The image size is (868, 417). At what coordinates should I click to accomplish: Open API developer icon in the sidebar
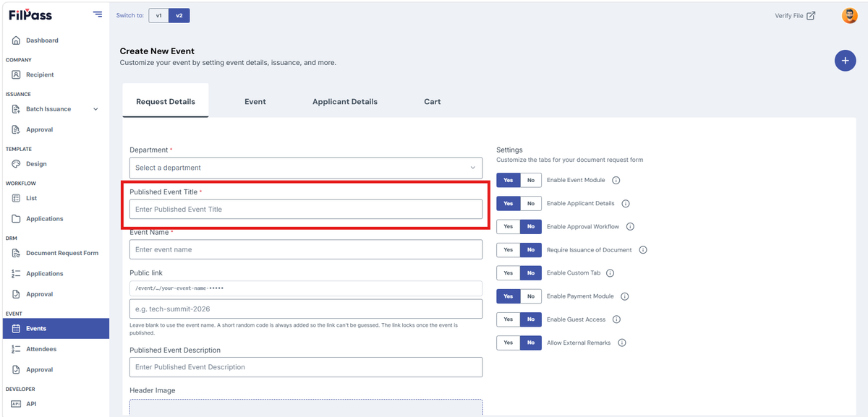pyautogui.click(x=16, y=404)
